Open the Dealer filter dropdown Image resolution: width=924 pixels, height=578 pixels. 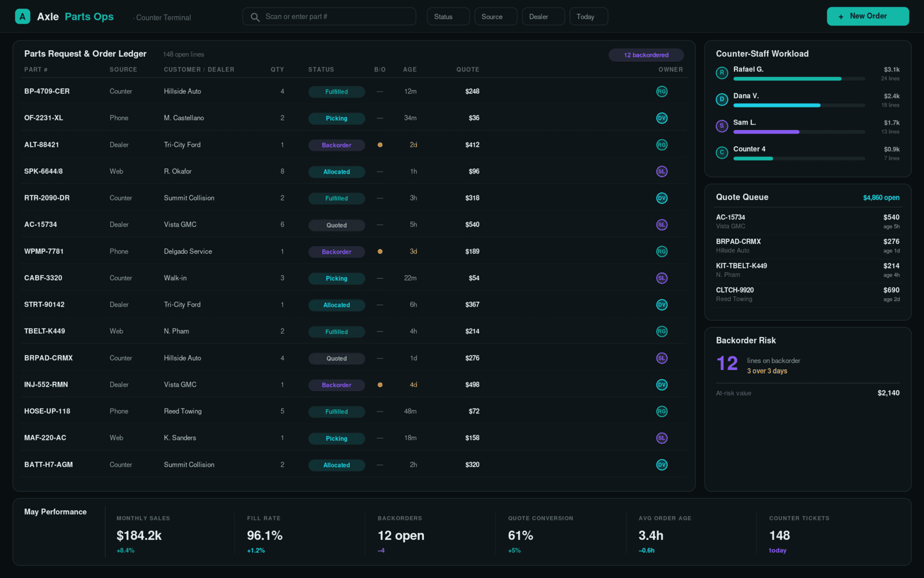543,17
